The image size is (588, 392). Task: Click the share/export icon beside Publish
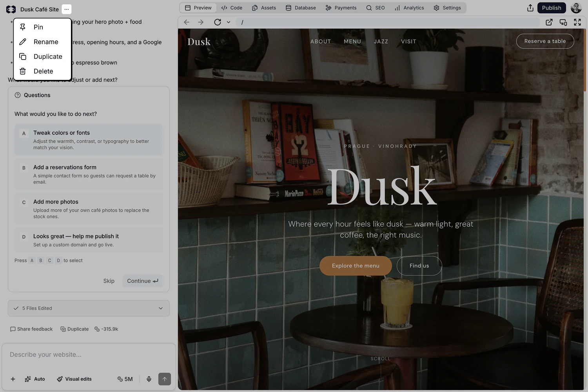coord(530,8)
